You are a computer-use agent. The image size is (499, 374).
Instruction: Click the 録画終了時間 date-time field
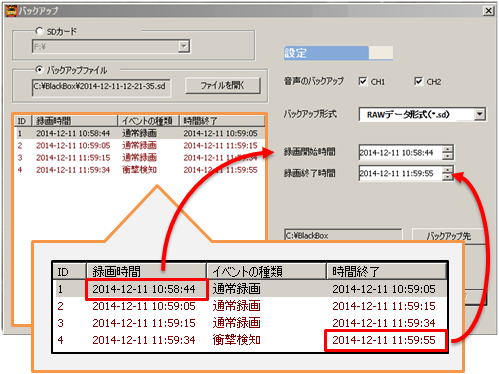tap(401, 173)
